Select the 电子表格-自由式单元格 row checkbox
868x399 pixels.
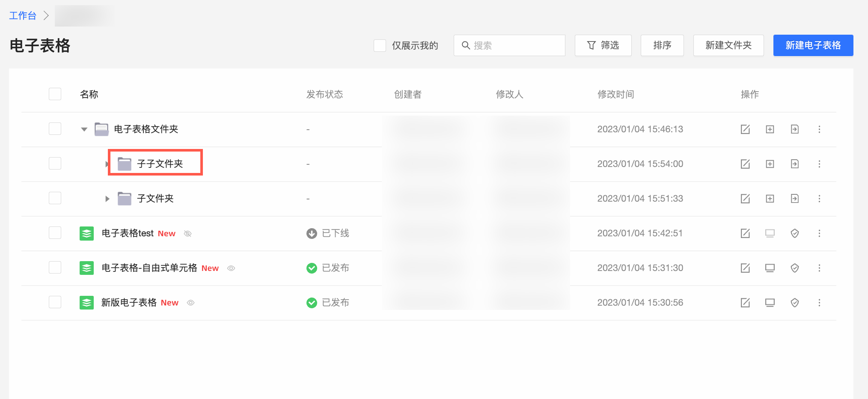pos(55,268)
